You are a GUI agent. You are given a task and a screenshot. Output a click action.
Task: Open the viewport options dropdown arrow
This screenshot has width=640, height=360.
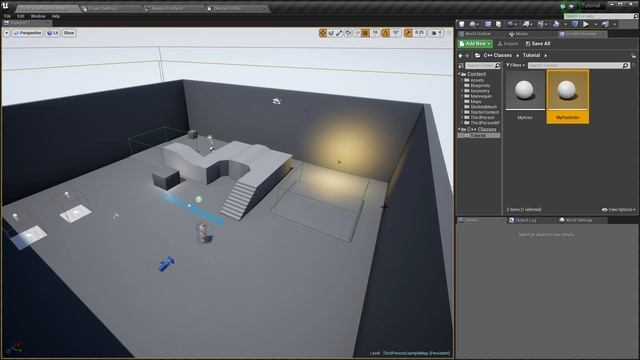[x=7, y=33]
